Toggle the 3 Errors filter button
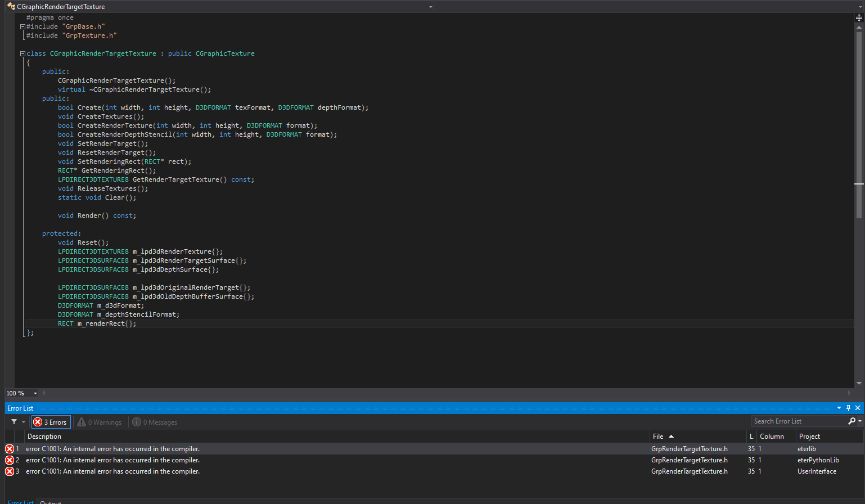 tap(50, 421)
